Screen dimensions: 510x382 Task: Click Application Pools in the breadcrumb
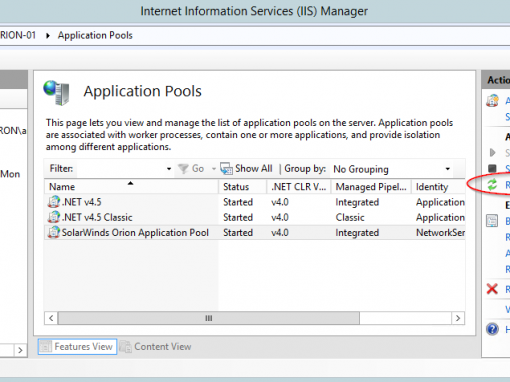pos(95,35)
